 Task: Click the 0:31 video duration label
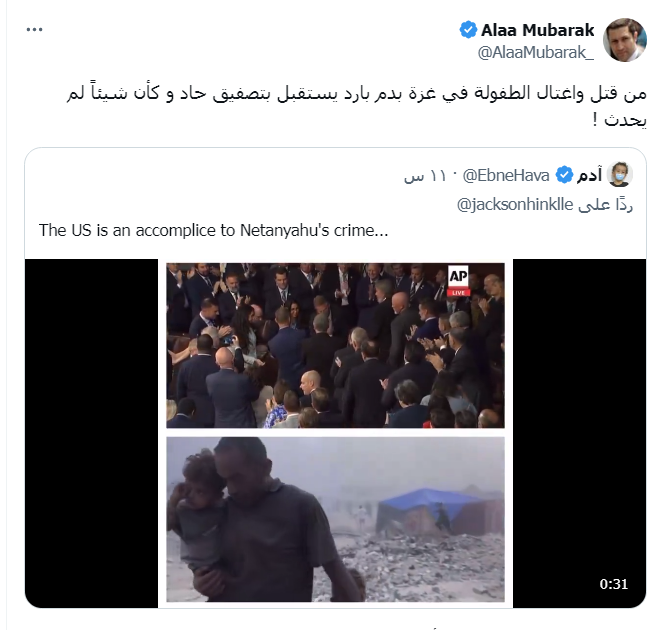[x=614, y=584]
